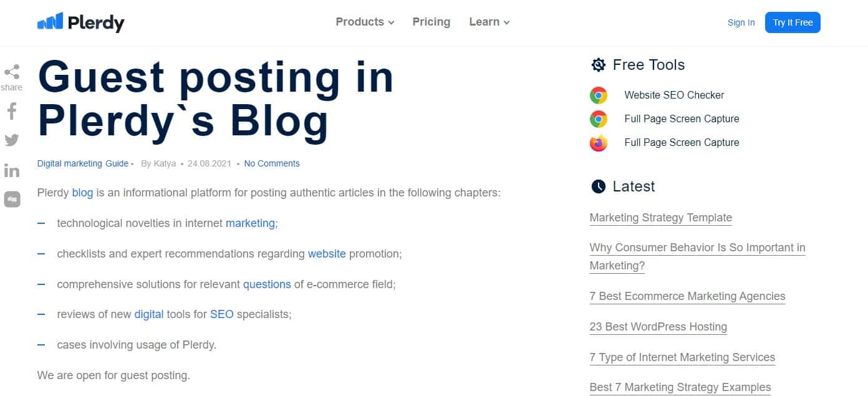Open the Pricing page
The image size is (868, 396).
pos(431,22)
